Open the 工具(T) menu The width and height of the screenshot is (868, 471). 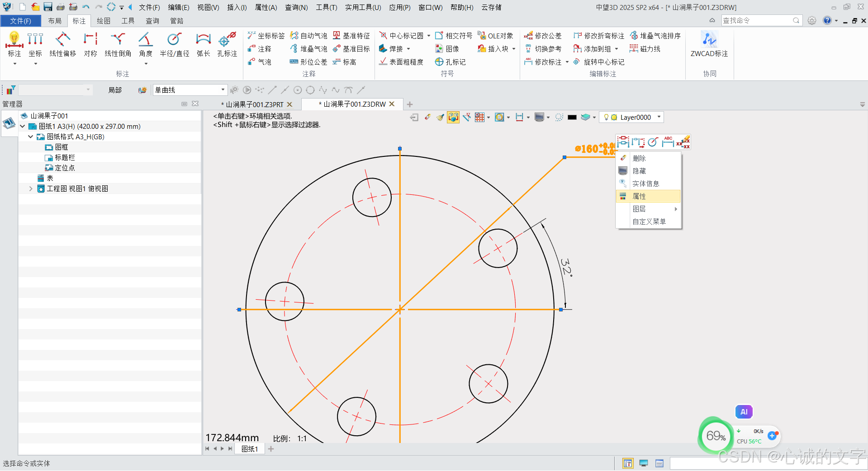coord(326,7)
